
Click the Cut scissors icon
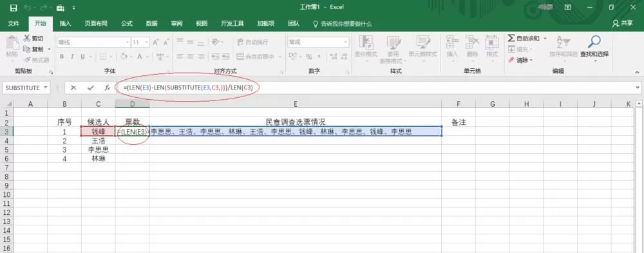coord(27,38)
